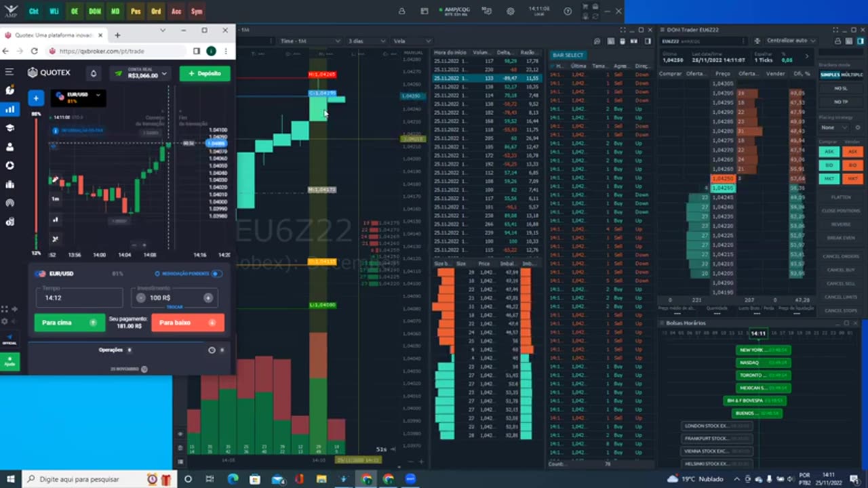Click the Para baixo button

(x=188, y=323)
